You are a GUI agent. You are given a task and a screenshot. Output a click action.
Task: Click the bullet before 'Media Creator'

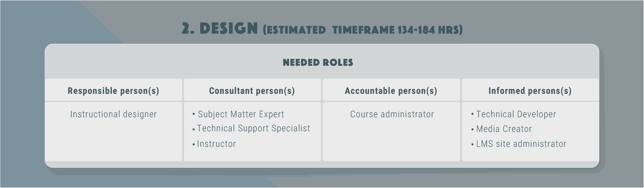point(472,129)
